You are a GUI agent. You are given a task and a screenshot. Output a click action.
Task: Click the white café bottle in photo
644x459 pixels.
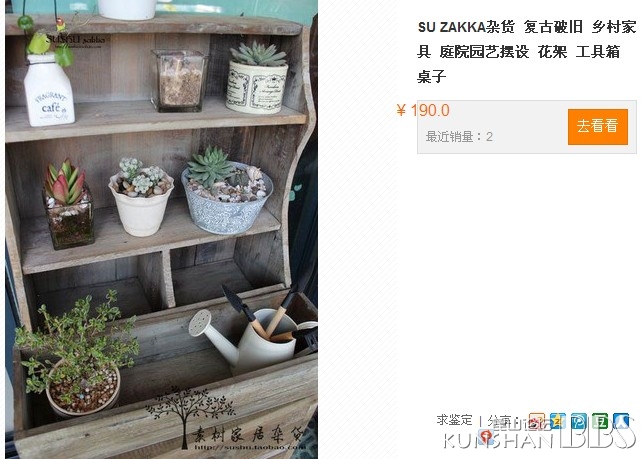[x=49, y=90]
